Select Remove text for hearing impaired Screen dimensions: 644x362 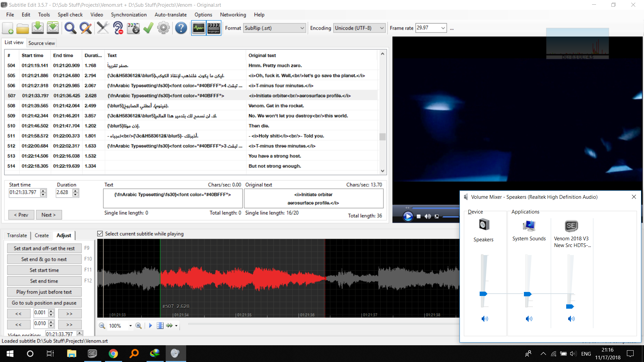click(x=118, y=28)
